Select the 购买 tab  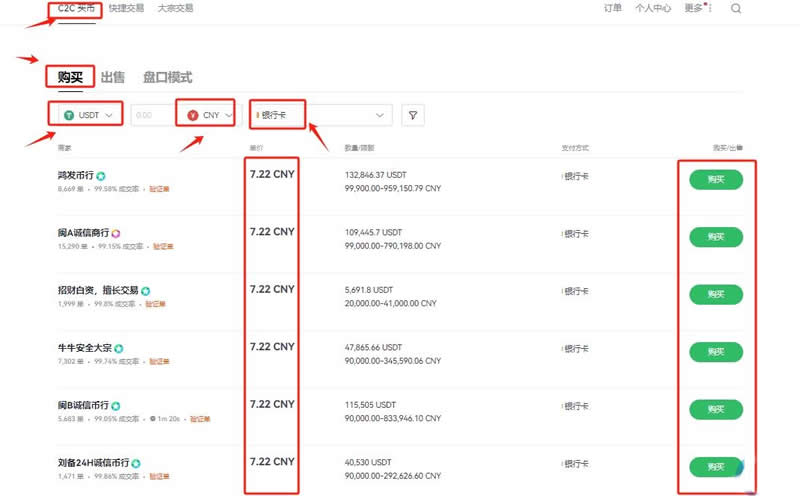pos(70,77)
